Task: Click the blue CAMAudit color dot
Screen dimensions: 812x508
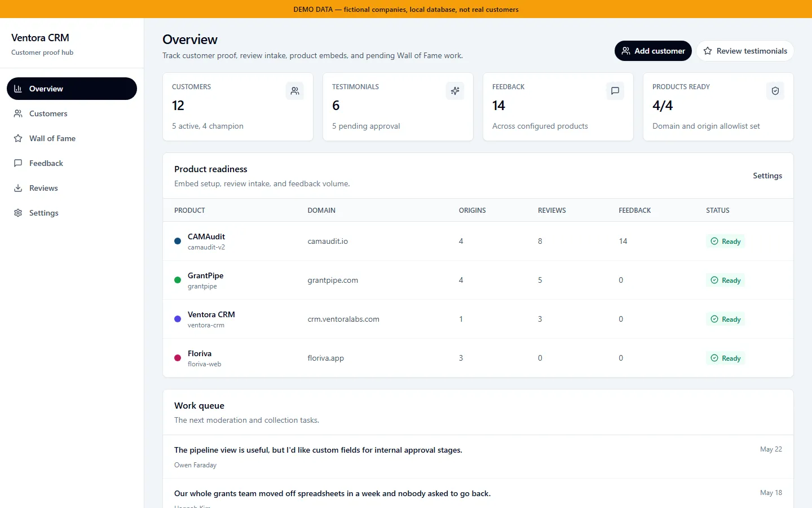Action: [178, 241]
